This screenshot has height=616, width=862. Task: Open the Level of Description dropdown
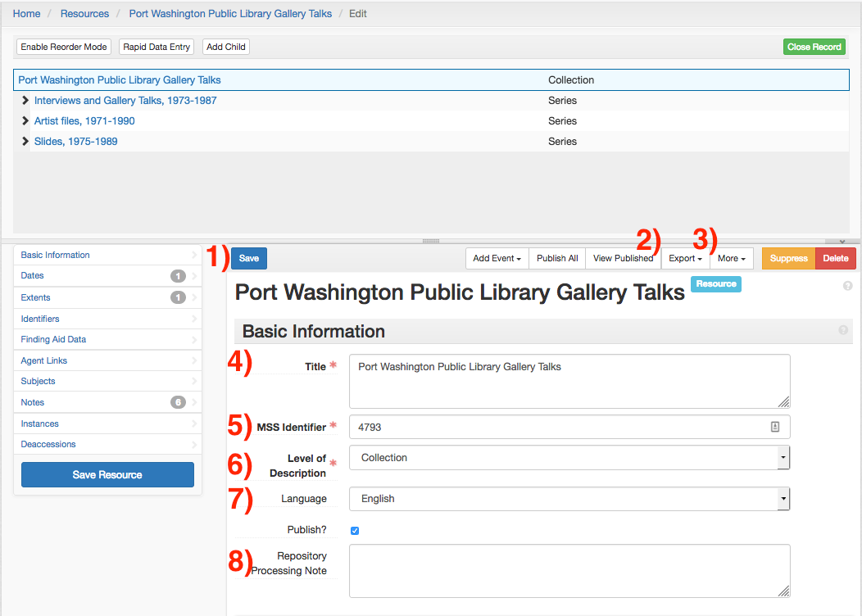coord(569,458)
